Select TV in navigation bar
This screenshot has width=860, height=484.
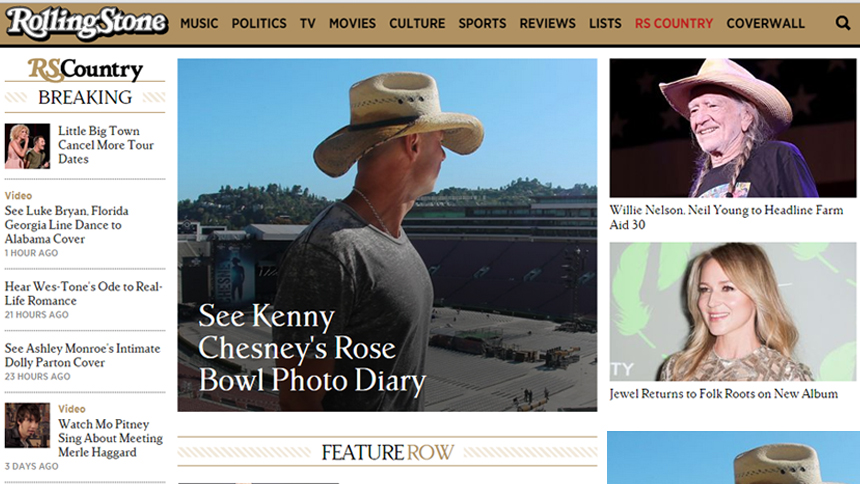[x=308, y=24]
